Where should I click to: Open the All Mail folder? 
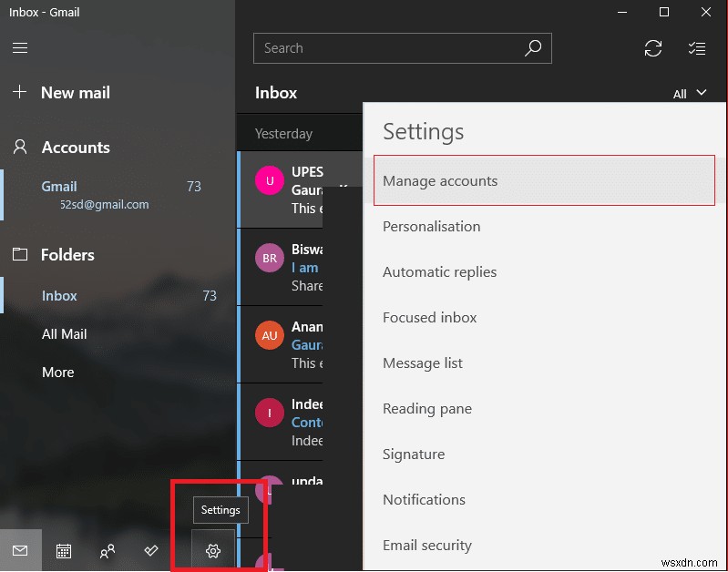(x=118, y=333)
